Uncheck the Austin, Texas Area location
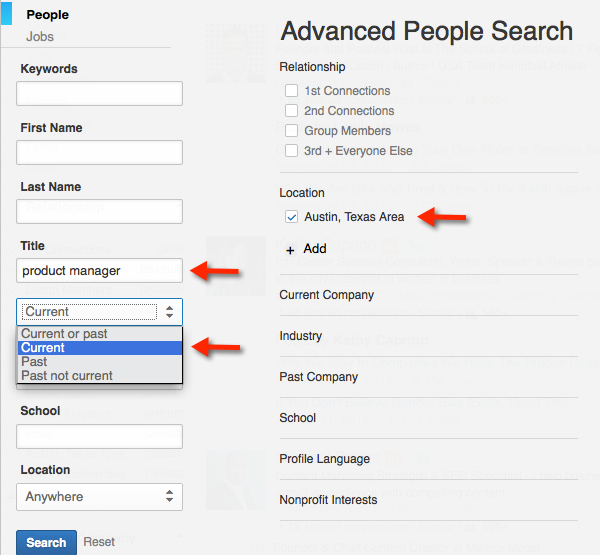This screenshot has height=555, width=600. (x=292, y=216)
